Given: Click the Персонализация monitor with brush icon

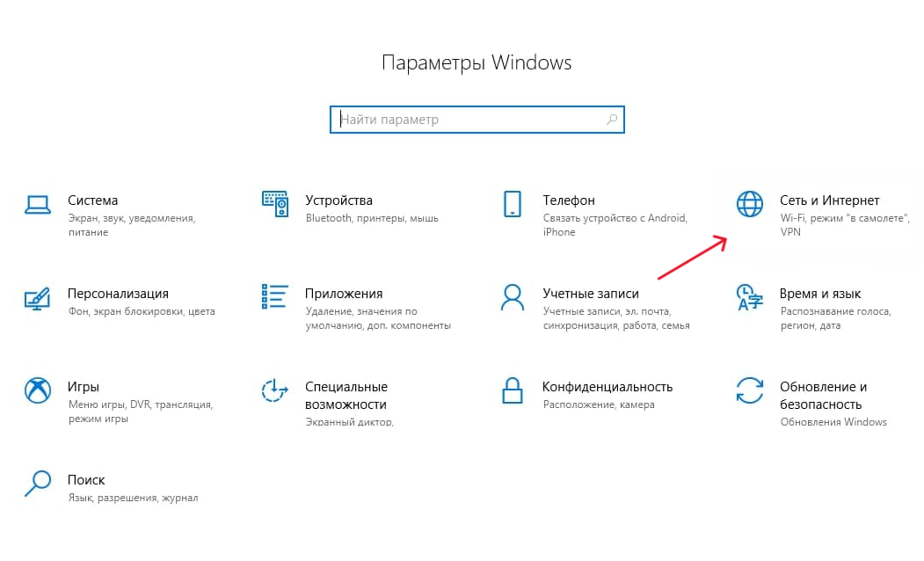Looking at the screenshot, I should [x=37, y=298].
